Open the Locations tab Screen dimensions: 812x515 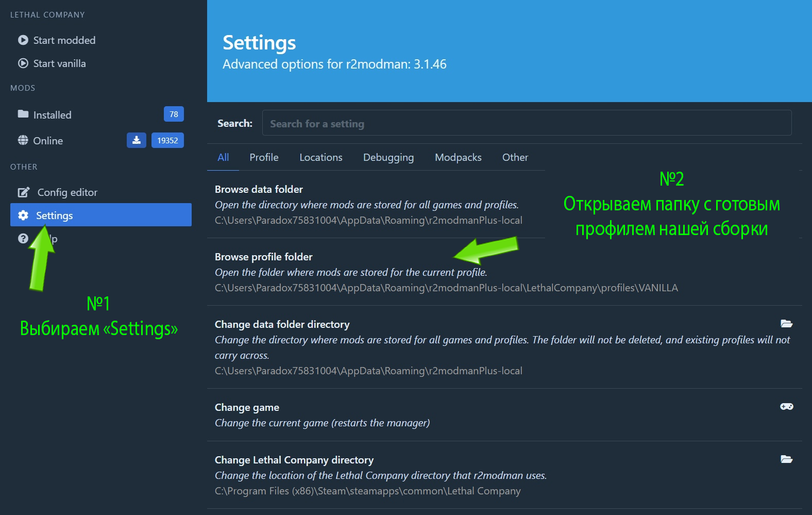coord(321,157)
